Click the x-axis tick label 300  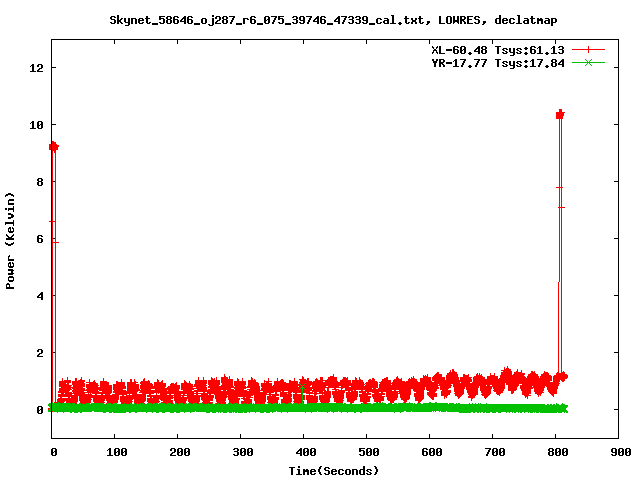(243, 452)
